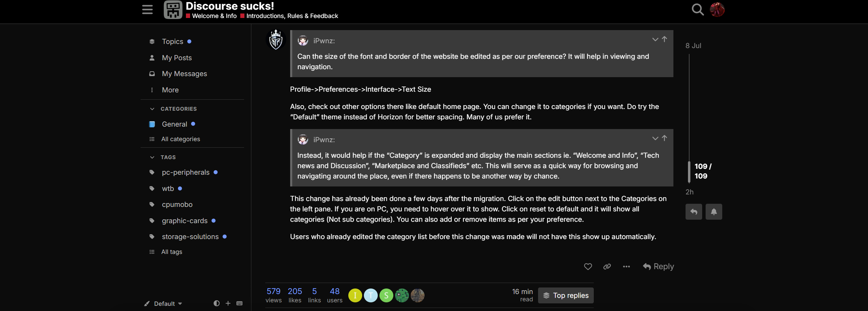This screenshot has height=311, width=868.
Task: Click the 109 / 109 post counter
Action: 703,171
